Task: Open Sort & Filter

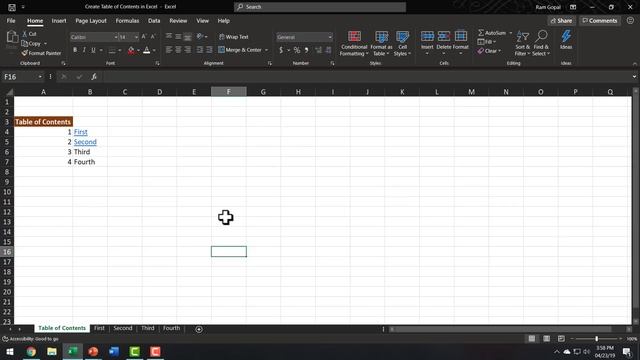Action: 522,43
